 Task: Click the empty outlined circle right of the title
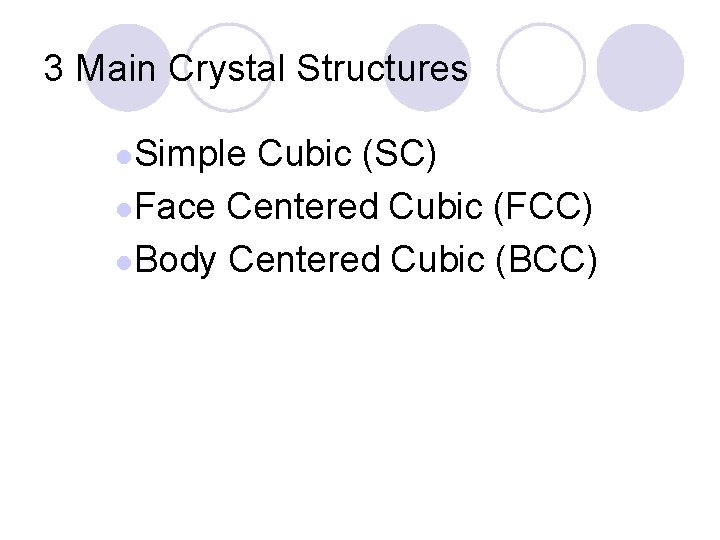(x=541, y=66)
